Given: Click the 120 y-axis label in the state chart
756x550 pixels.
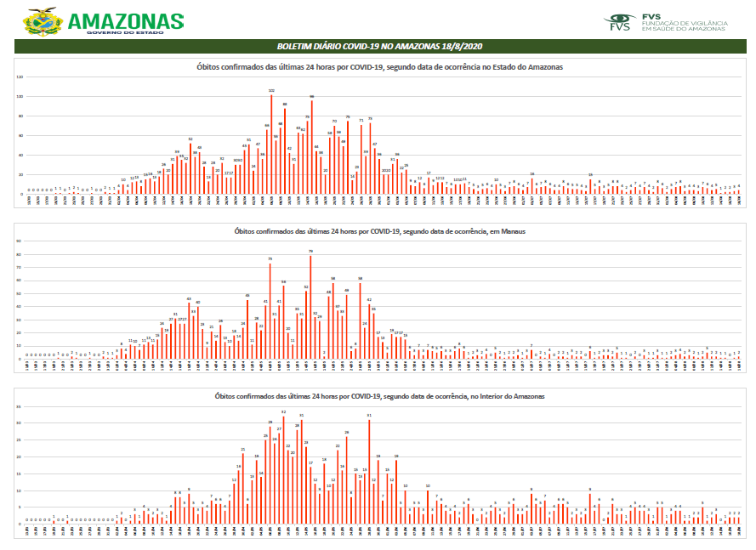Looking at the screenshot, I should tap(19, 77).
